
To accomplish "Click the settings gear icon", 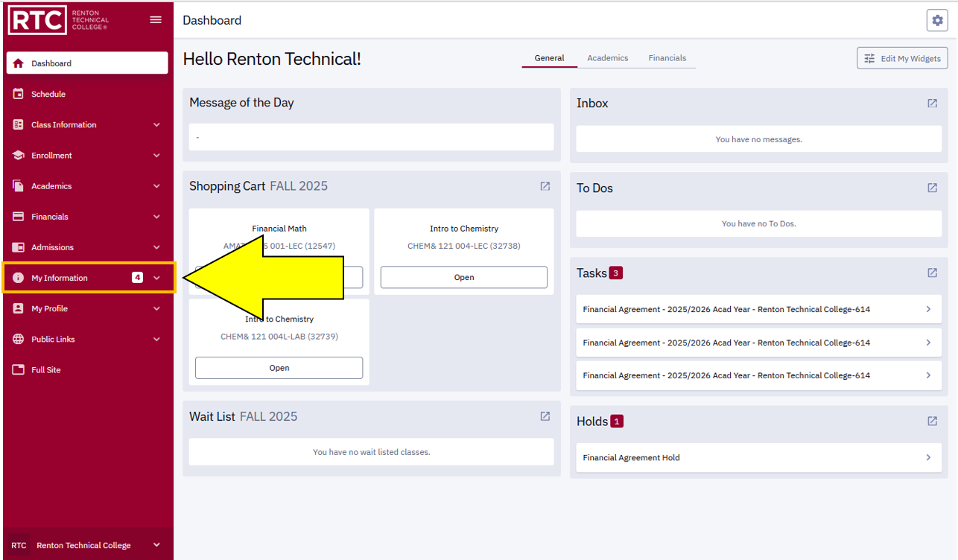I will tap(936, 21).
